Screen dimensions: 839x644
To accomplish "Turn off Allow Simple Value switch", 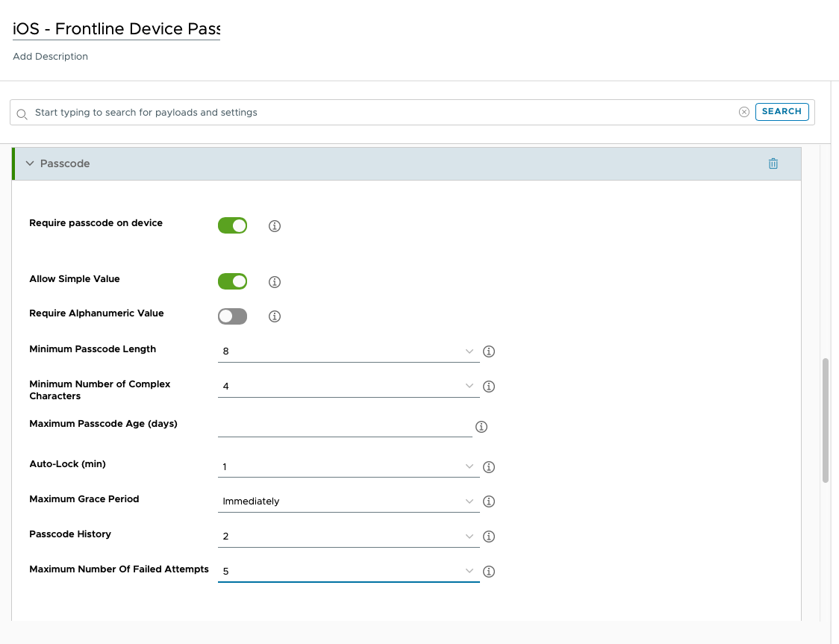I will (232, 281).
